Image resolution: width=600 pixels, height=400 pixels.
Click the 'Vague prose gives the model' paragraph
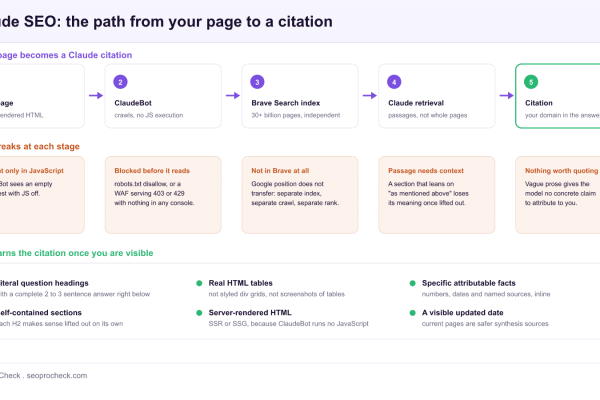click(560, 193)
